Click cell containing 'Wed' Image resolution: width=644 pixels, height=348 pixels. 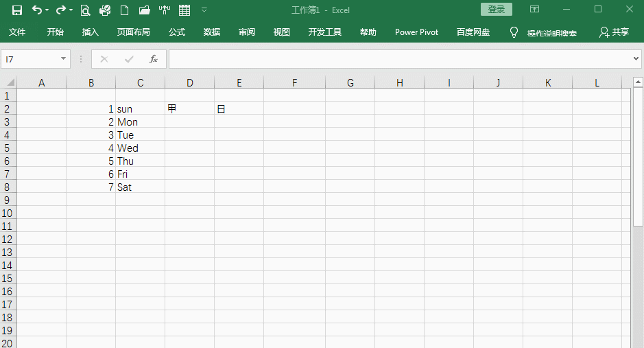click(140, 148)
